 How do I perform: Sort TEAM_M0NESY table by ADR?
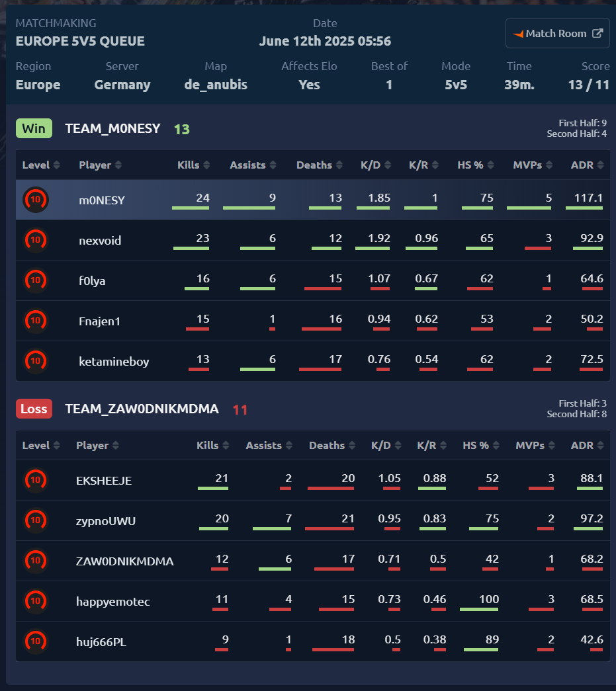click(588, 165)
